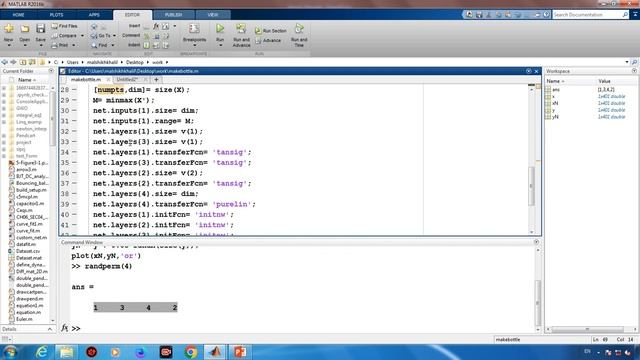Select Dataset.csv in Current Folder
This screenshot has height=360, width=640.
pos(28,251)
